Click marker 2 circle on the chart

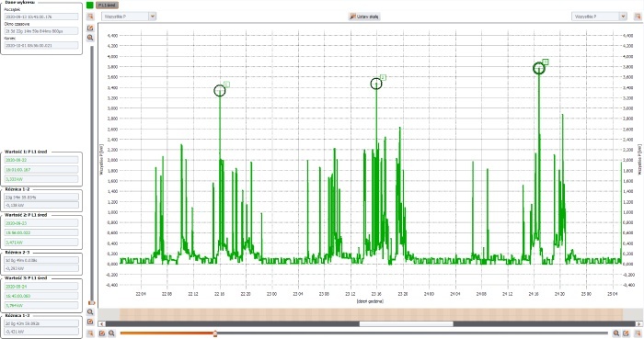376,84
